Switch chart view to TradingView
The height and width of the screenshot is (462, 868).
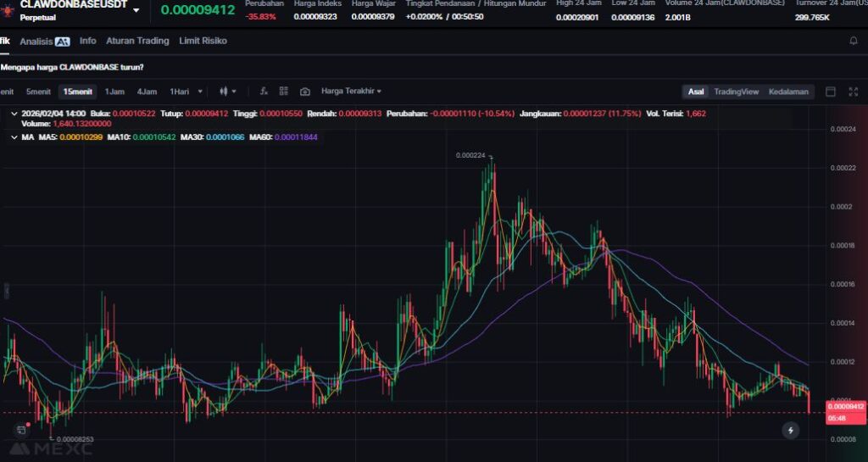pos(736,92)
